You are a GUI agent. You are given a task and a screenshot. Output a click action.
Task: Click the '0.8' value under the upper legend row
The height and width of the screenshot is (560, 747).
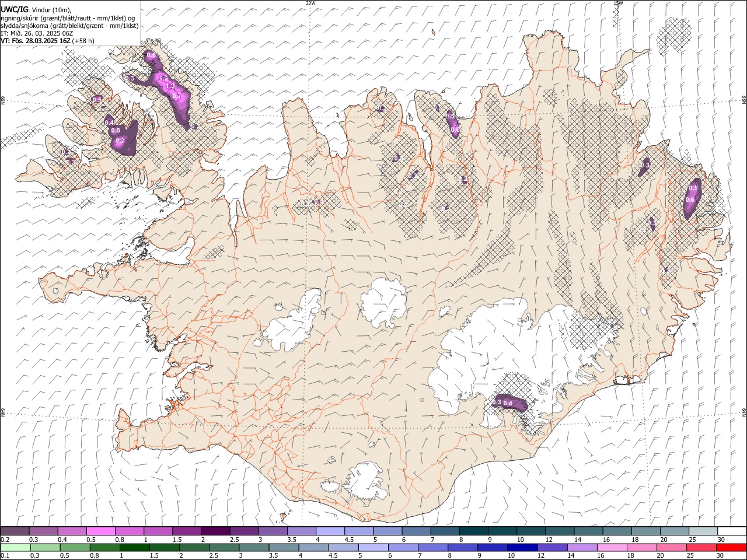pyautogui.click(x=120, y=540)
